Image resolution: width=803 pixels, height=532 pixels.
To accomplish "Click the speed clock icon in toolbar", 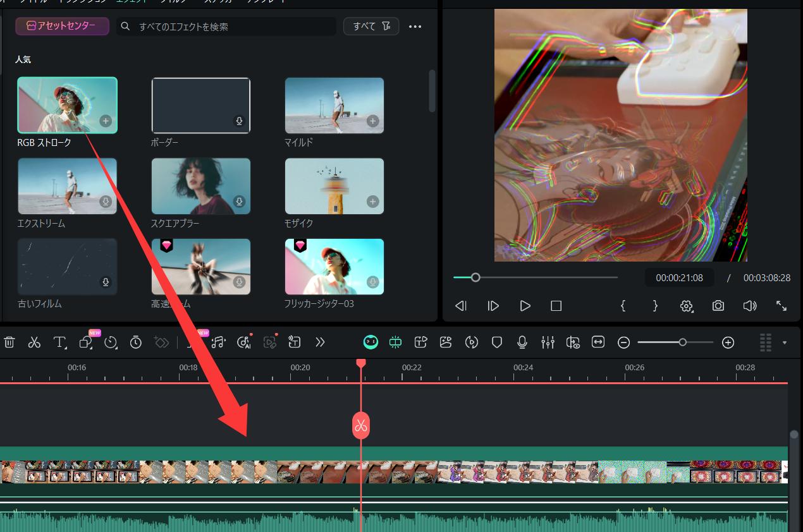I will (111, 342).
